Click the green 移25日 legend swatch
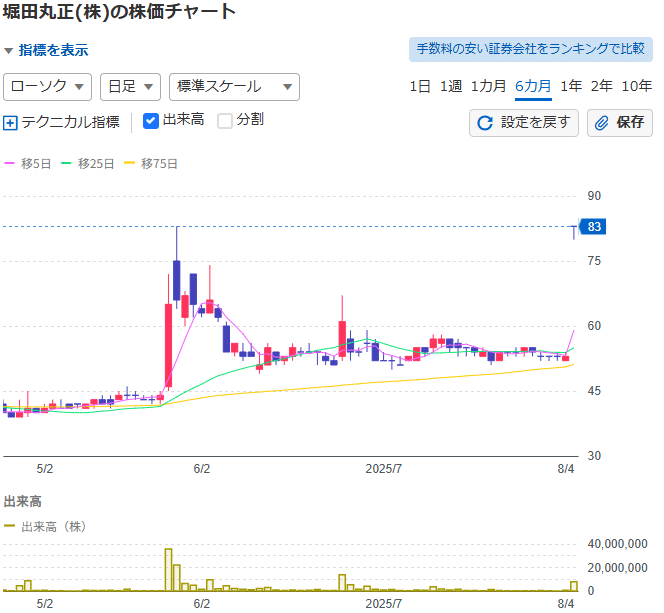 click(x=66, y=163)
